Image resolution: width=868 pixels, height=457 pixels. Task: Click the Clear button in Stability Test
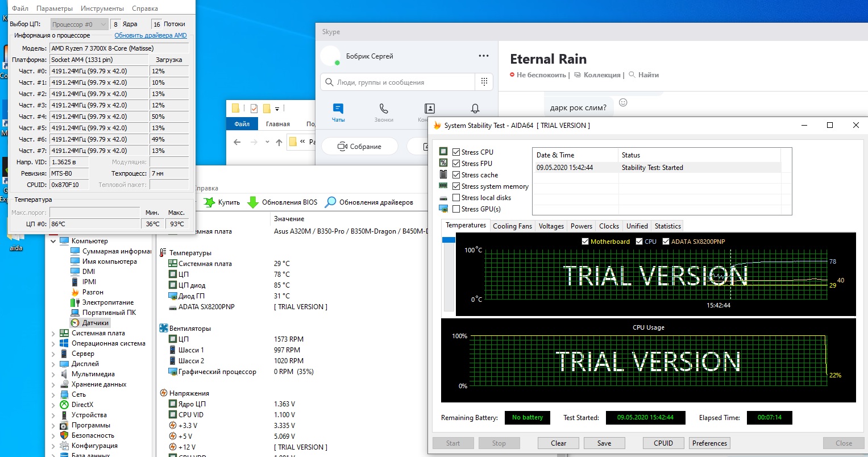pyautogui.click(x=558, y=443)
